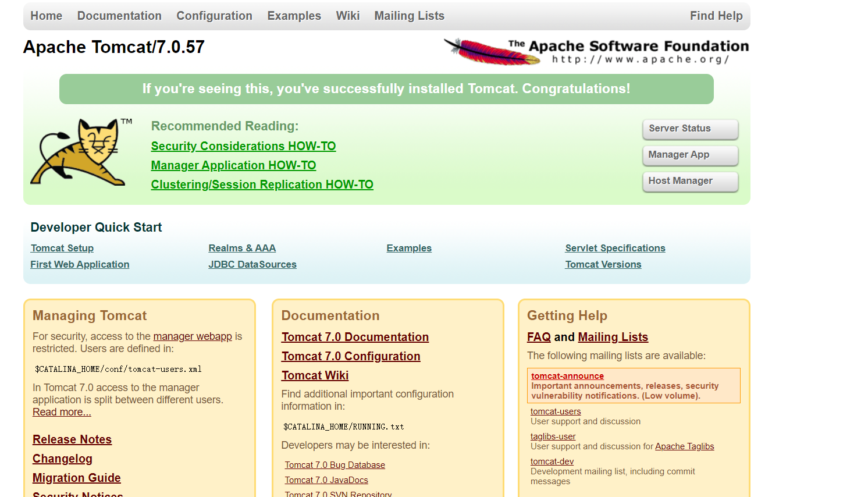Open Documentation in the top navigation
The height and width of the screenshot is (497, 868).
119,16
